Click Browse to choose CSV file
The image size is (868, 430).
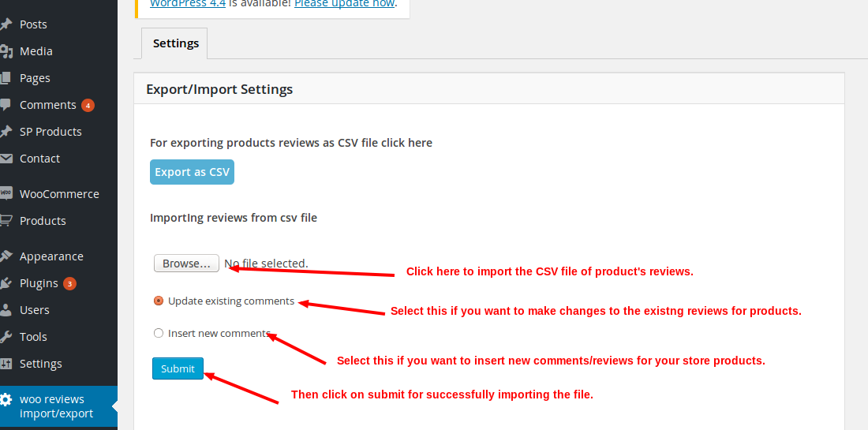click(186, 264)
